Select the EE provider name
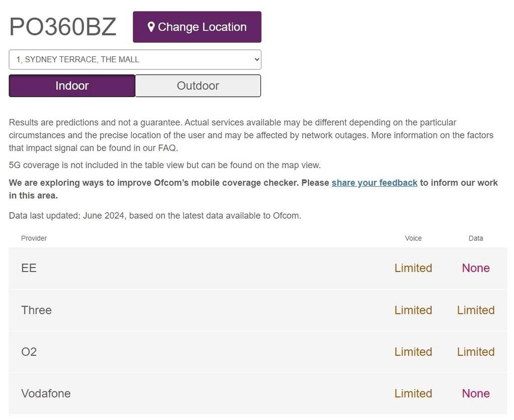Screen dimensions: 514x420 29,268
